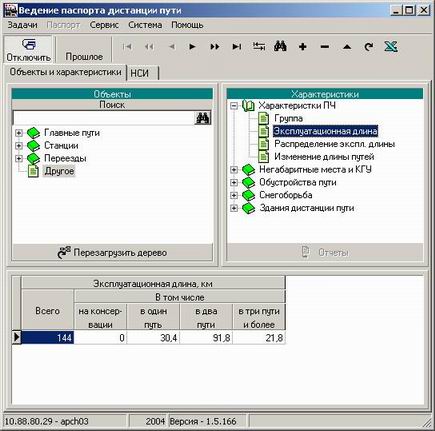Click the fast rewind navigation icon
The width and height of the screenshot is (435, 431).
(x=149, y=47)
